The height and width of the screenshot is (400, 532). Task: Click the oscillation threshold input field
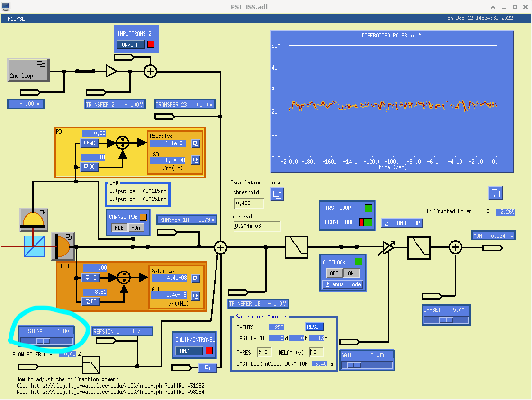tap(249, 204)
